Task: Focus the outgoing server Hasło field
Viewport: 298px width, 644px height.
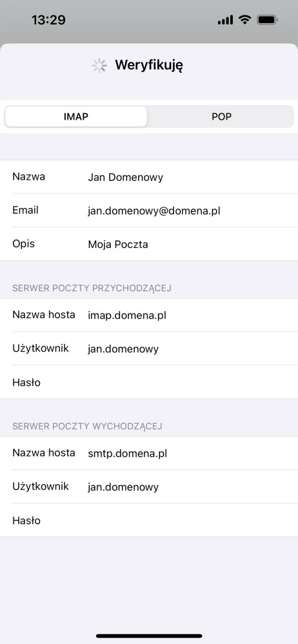Action: (x=149, y=520)
